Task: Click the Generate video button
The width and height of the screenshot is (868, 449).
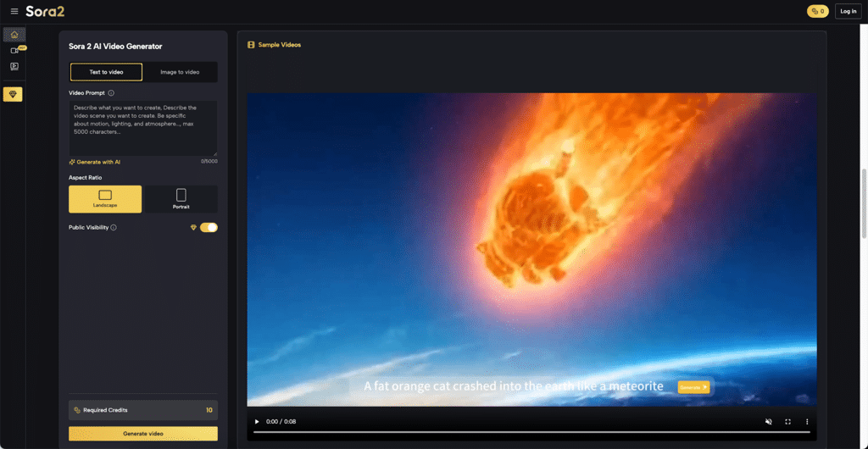Action: (143, 433)
